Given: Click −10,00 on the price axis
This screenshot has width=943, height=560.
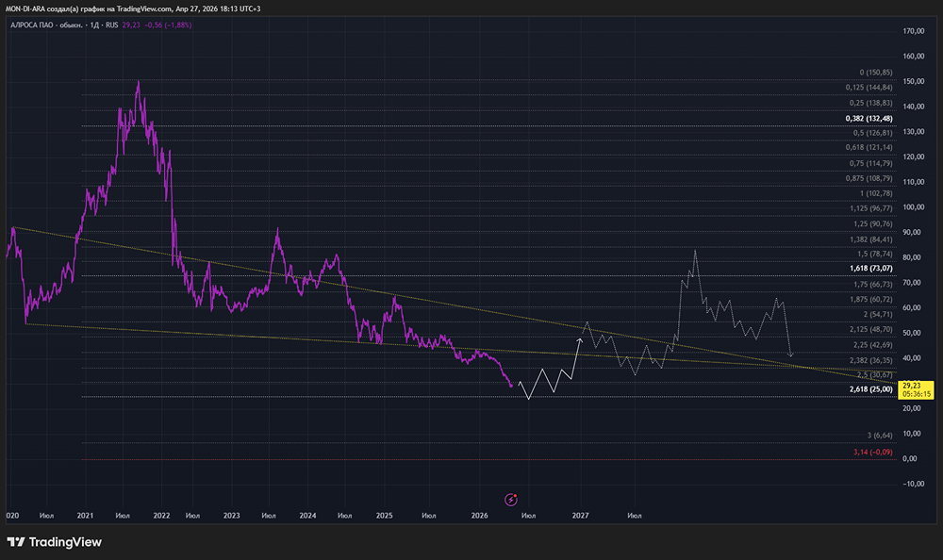Looking at the screenshot, I should tap(912, 484).
